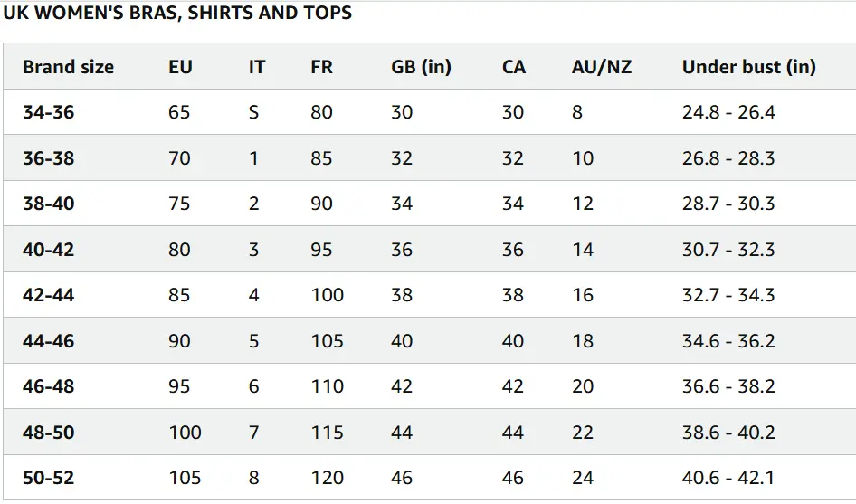This screenshot has width=856, height=504.
Task: Click the 24.8 - 26.4 under bust value
Action: [x=728, y=112]
